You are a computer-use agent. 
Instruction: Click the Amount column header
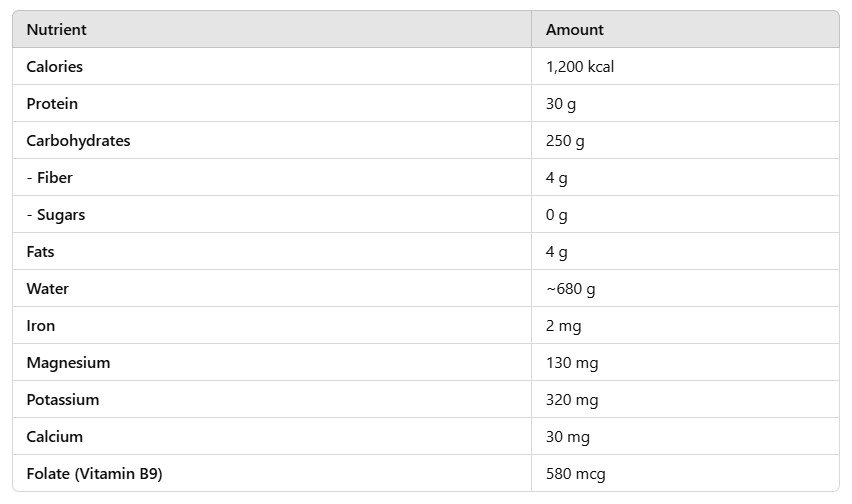coord(574,29)
